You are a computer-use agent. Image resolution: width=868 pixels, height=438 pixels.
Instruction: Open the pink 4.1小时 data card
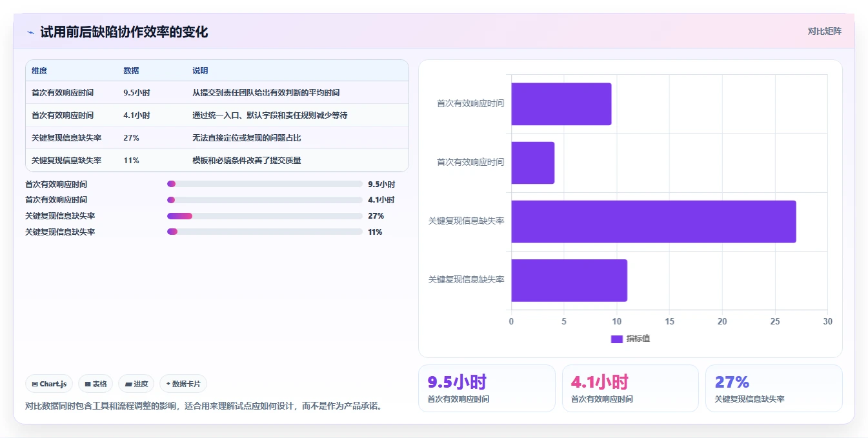[630, 388]
